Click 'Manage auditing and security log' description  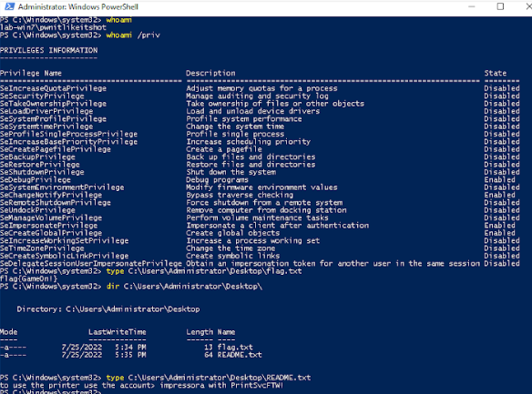pyautogui.click(x=257, y=96)
